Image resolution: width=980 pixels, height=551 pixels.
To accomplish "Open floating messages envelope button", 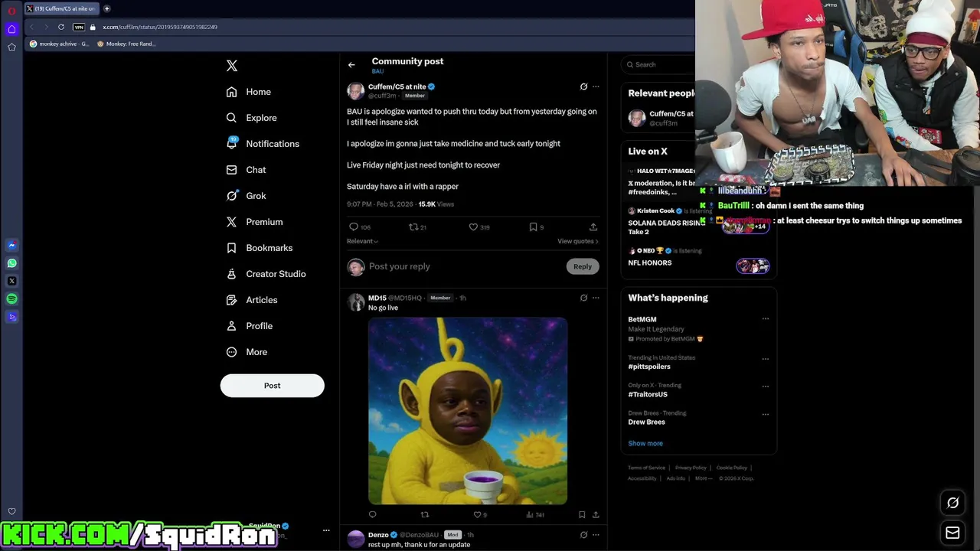I will tap(952, 533).
